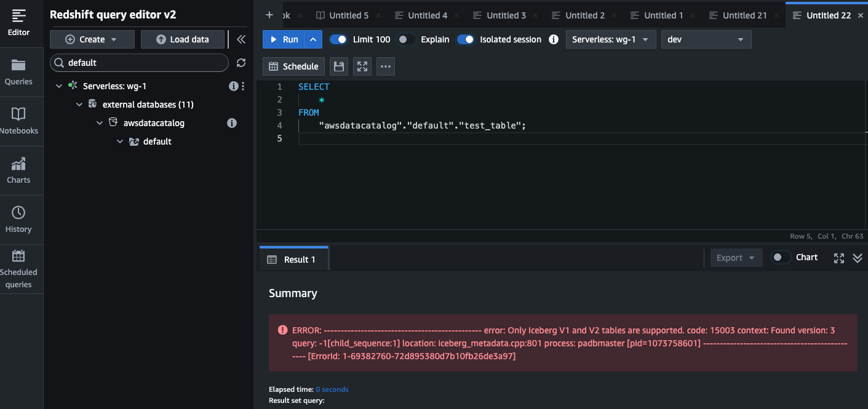Collapse the default schema node
Image resolution: width=868 pixels, height=409 pixels.
(x=119, y=141)
